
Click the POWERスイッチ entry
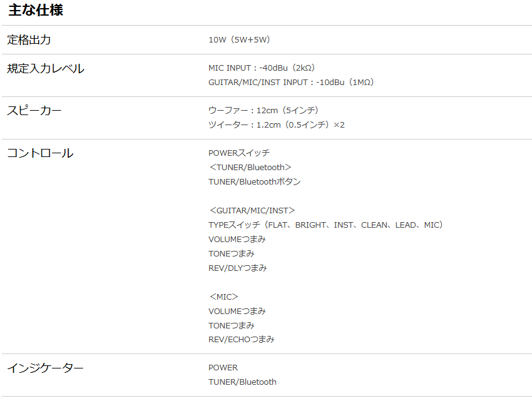coord(239,153)
